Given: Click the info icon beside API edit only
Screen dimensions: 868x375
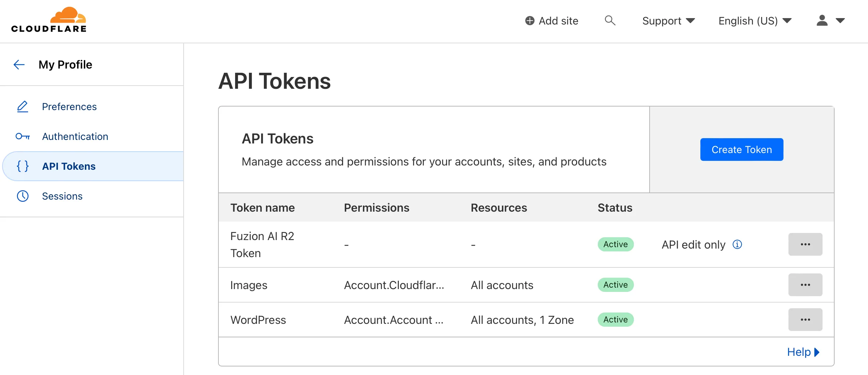Looking at the screenshot, I should 737,244.
